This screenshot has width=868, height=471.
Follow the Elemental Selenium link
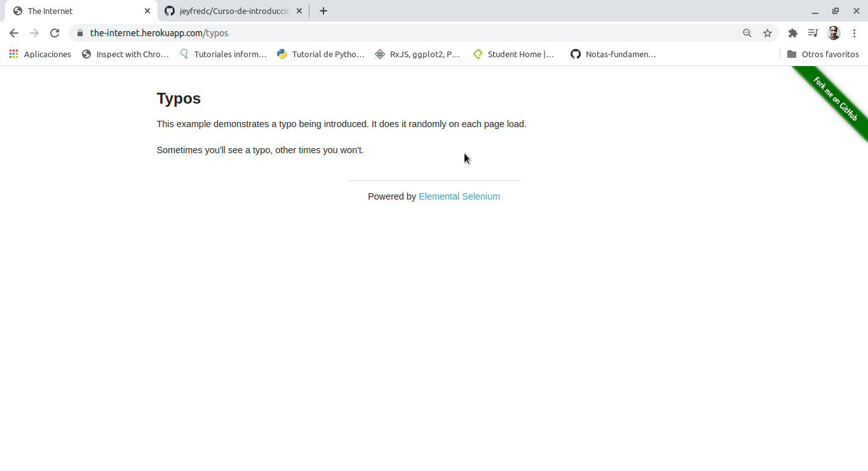(459, 196)
